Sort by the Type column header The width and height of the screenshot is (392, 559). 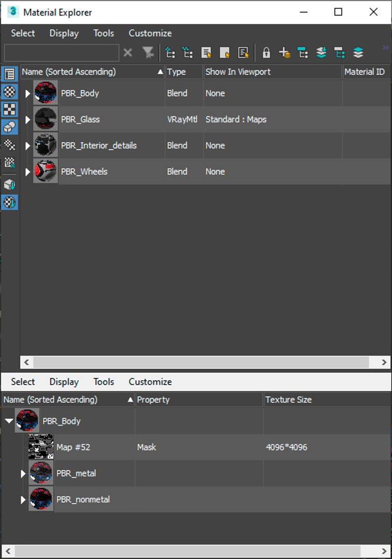(x=184, y=72)
